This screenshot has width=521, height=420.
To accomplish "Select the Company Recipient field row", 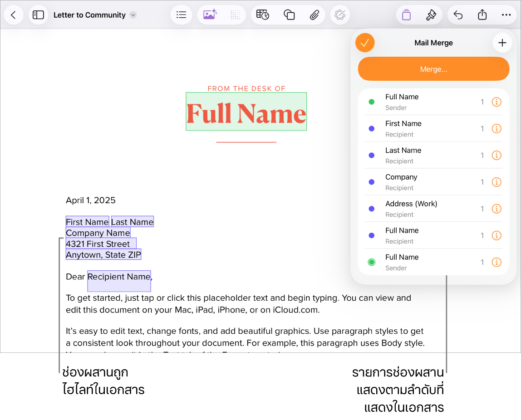I will pos(433,182).
